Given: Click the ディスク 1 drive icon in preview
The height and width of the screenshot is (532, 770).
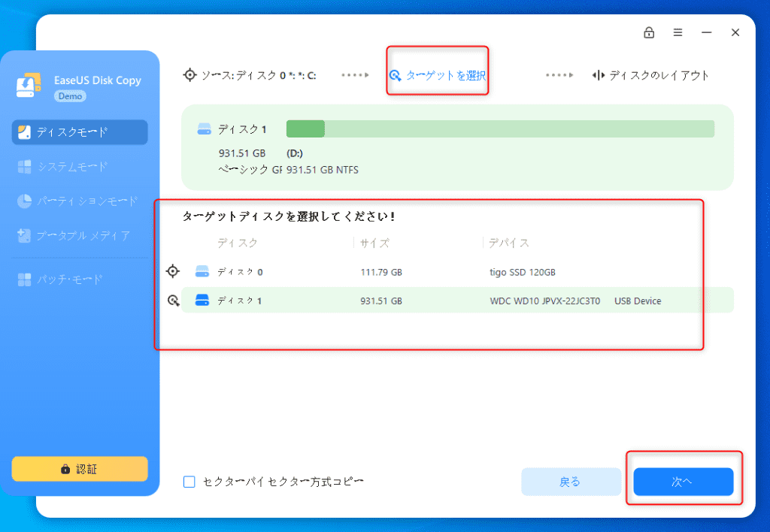Looking at the screenshot, I should tap(204, 129).
